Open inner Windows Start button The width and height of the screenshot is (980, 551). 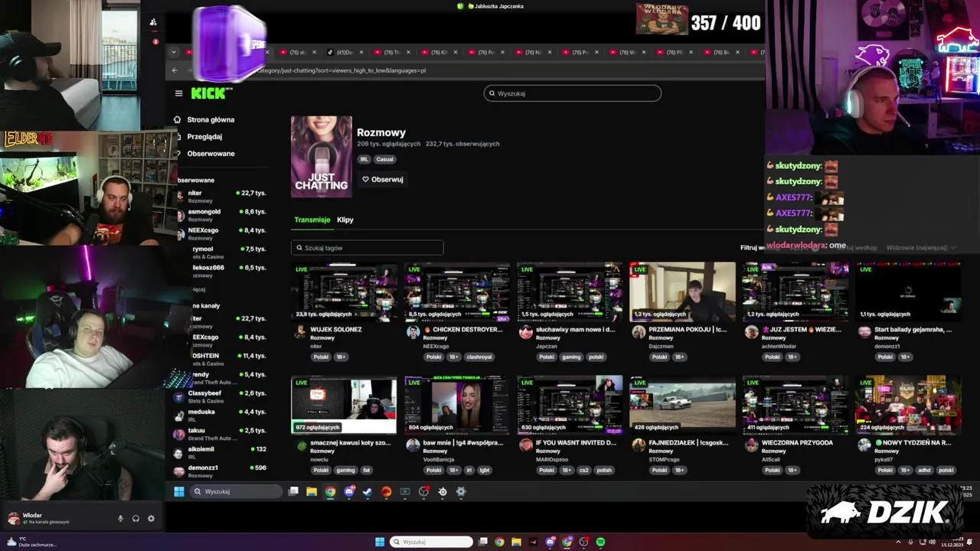pos(179,491)
